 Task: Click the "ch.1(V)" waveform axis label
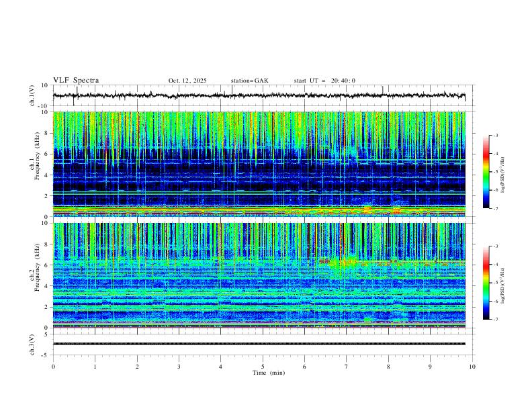32,95
